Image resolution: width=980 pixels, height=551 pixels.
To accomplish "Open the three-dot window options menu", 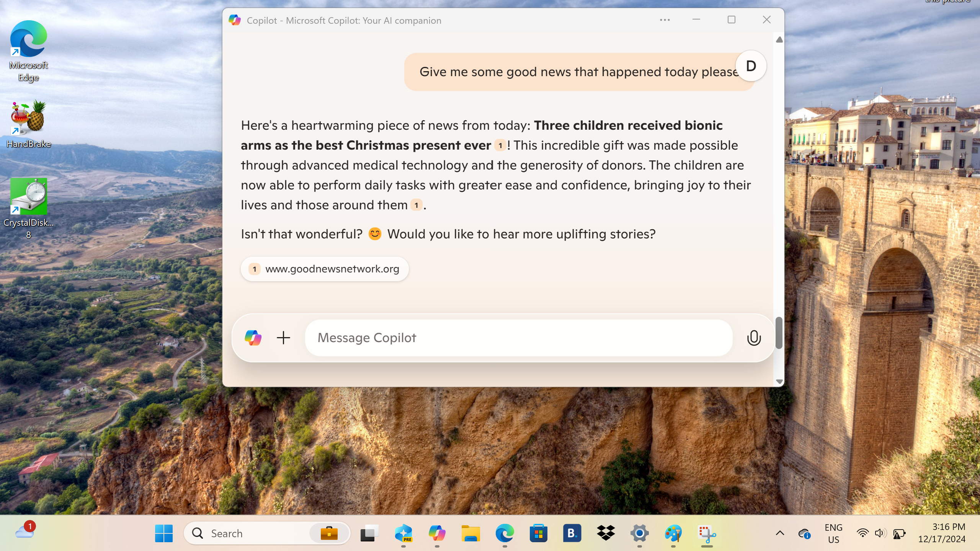I will (x=665, y=20).
